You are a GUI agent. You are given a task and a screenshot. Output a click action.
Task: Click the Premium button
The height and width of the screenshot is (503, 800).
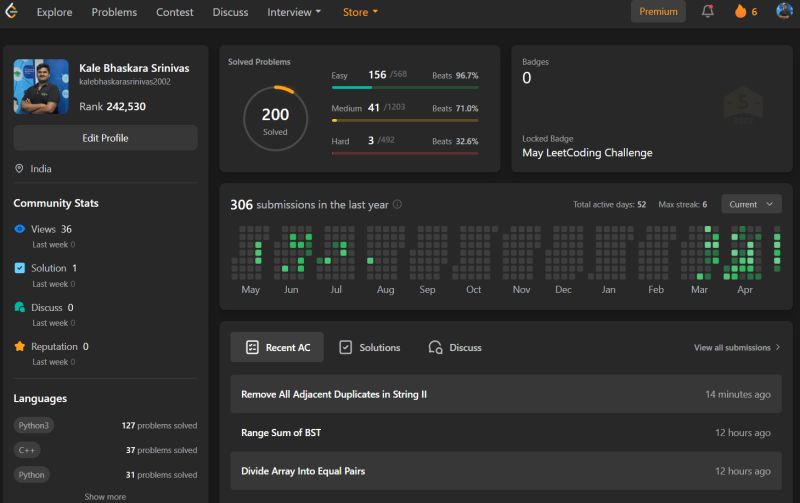point(658,12)
